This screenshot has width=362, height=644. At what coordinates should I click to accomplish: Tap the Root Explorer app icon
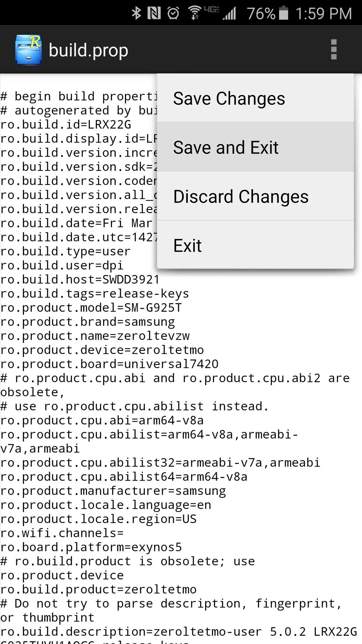point(28,50)
